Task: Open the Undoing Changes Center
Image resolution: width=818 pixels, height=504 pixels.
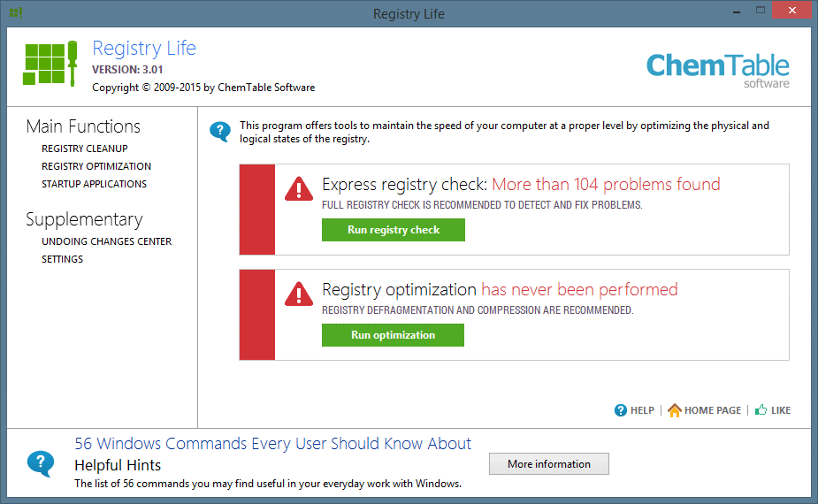Action: click(106, 241)
